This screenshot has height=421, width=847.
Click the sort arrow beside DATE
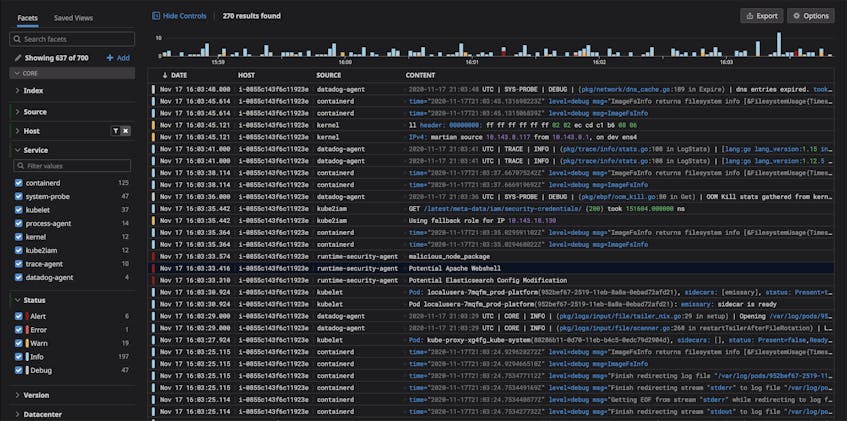click(165, 75)
